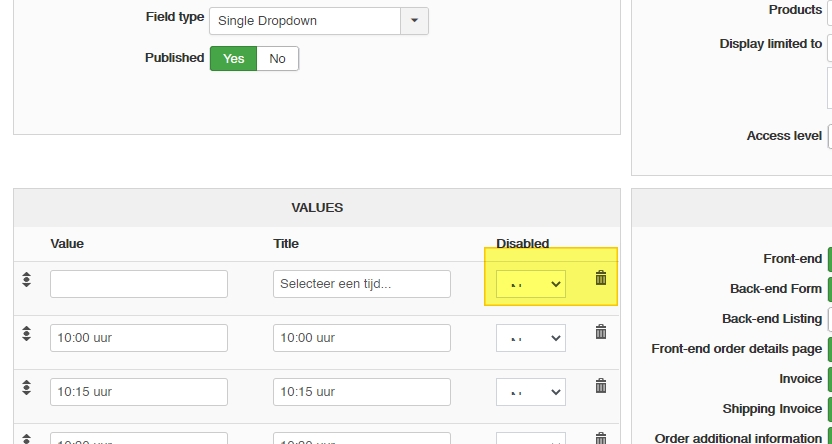Click reorder handle for 10:00 uur row

(27, 333)
